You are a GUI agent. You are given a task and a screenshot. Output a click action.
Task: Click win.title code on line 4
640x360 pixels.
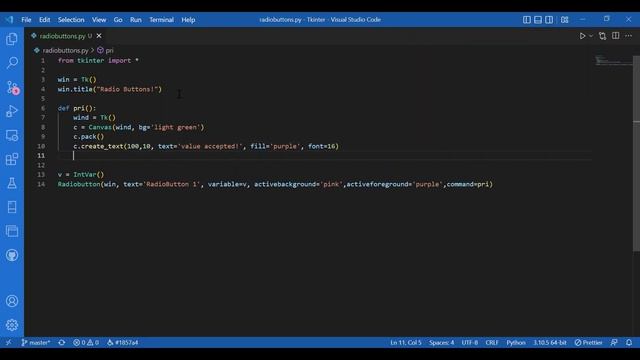(x=109, y=89)
